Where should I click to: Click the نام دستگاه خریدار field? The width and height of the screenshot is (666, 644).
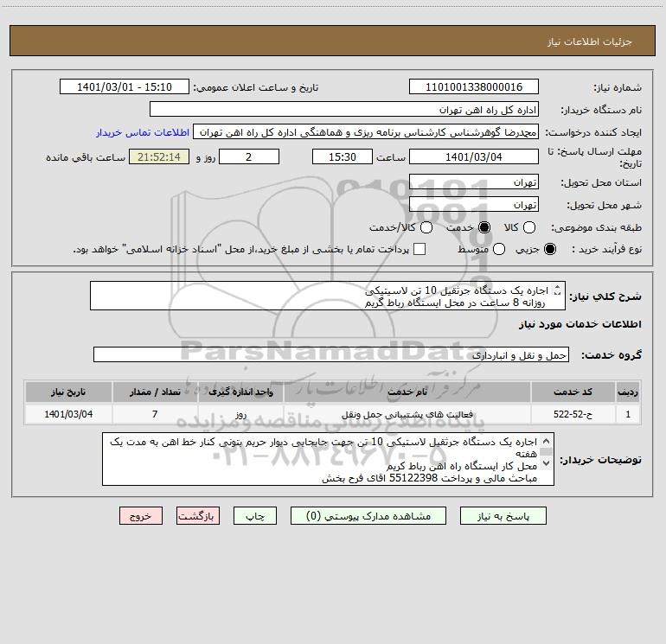344,110
